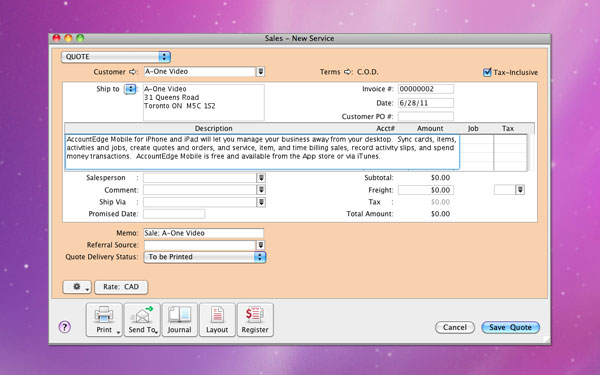This screenshot has width=600, height=375.
Task: Click the Ship to address box
Action: tap(204, 103)
